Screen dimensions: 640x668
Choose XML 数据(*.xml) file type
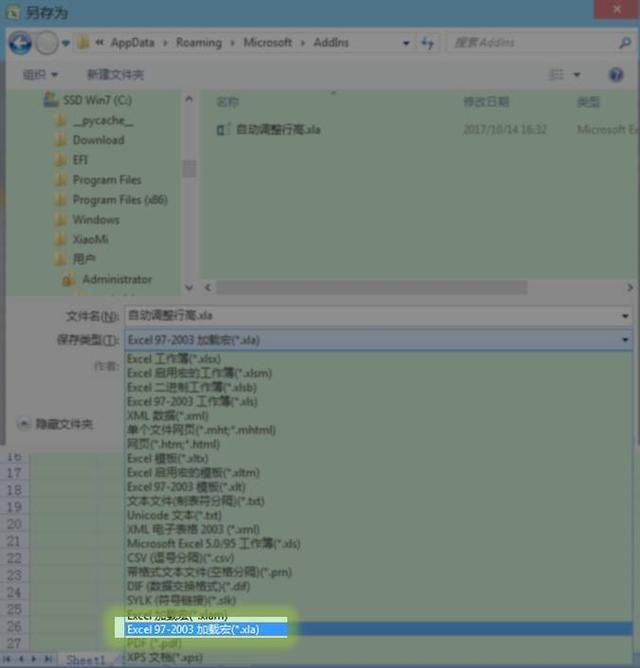point(379,416)
